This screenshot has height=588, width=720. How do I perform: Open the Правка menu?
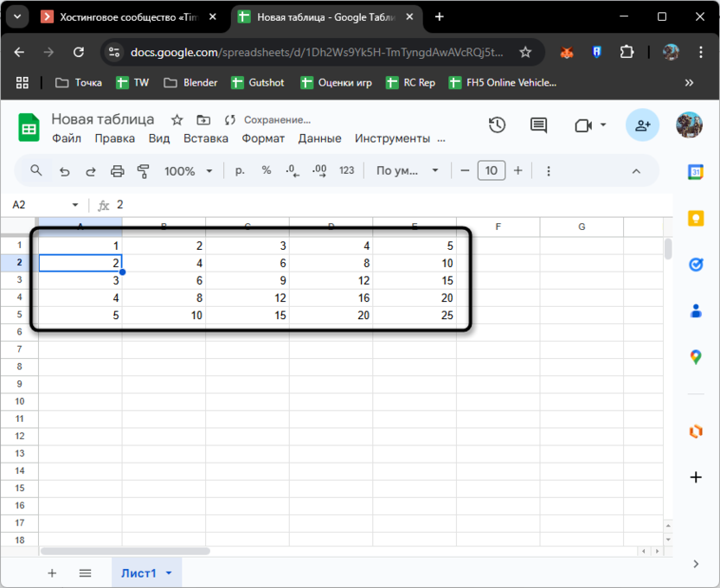tap(115, 138)
